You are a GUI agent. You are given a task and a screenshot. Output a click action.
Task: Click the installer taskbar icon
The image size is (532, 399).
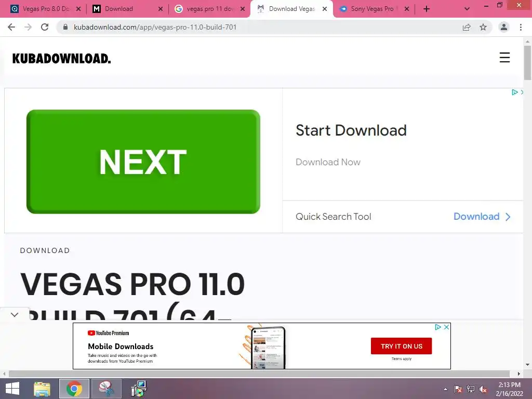tap(139, 389)
